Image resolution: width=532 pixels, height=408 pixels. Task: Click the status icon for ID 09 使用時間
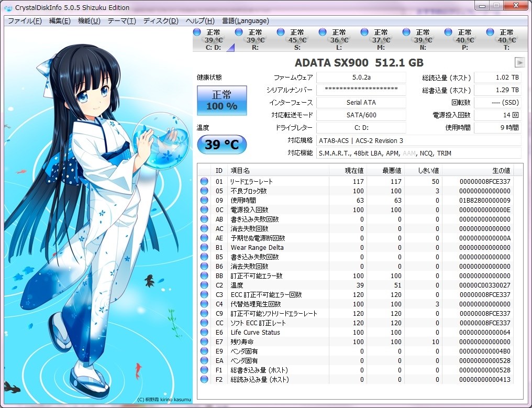[204, 200]
